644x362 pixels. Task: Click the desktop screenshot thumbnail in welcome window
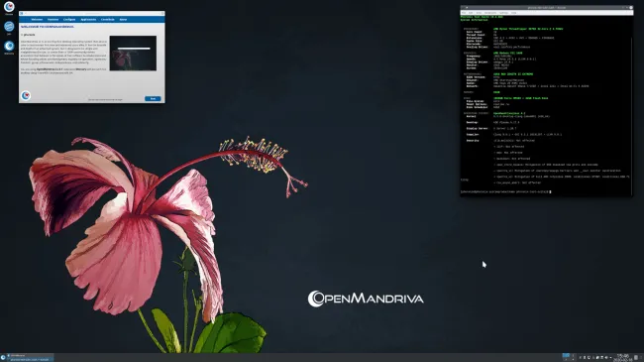[x=133, y=54]
